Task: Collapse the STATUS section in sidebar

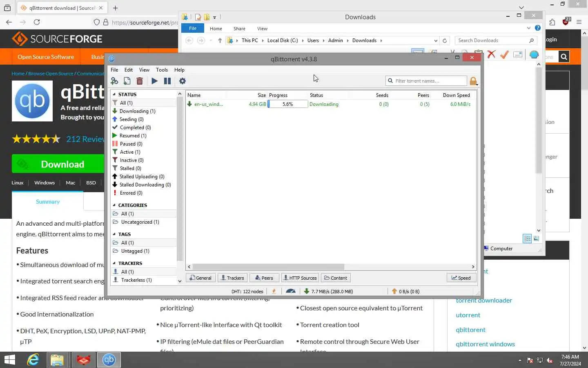Action: (x=114, y=94)
